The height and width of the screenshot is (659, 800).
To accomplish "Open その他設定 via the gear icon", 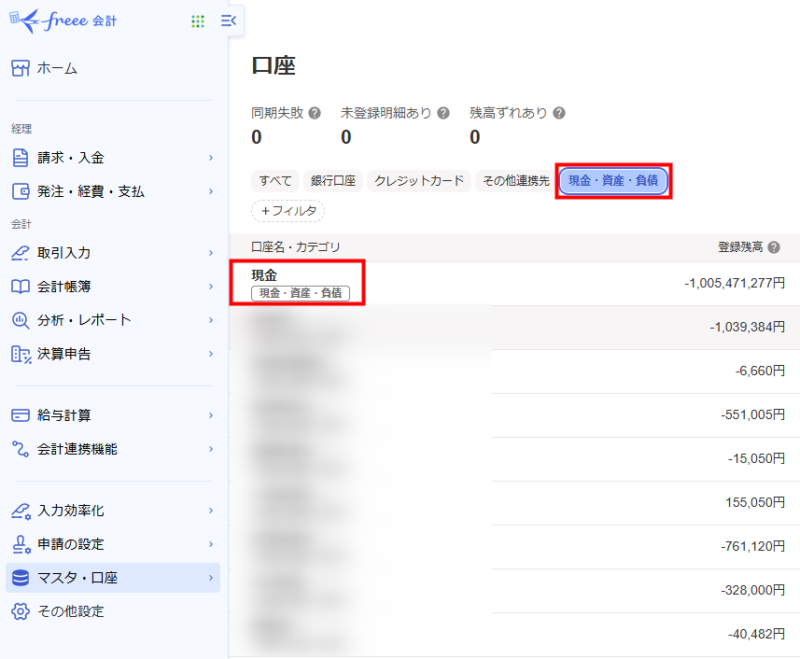I will [x=20, y=611].
